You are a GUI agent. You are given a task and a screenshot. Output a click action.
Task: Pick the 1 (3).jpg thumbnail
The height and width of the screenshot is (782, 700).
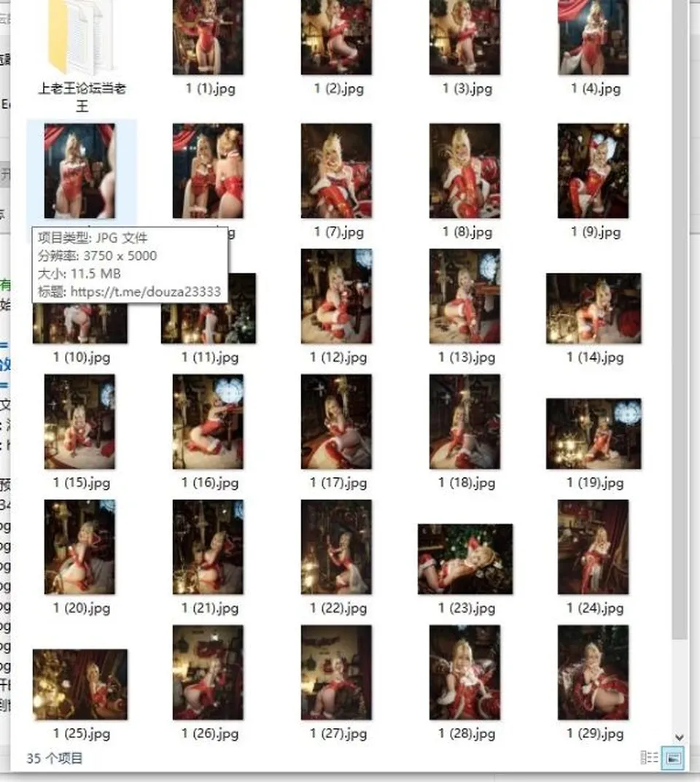(x=464, y=37)
